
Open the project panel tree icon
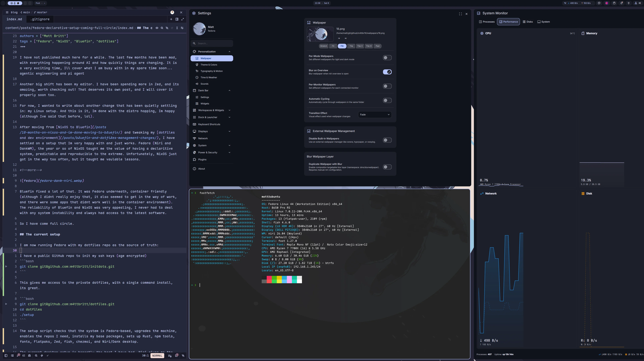click(12, 355)
